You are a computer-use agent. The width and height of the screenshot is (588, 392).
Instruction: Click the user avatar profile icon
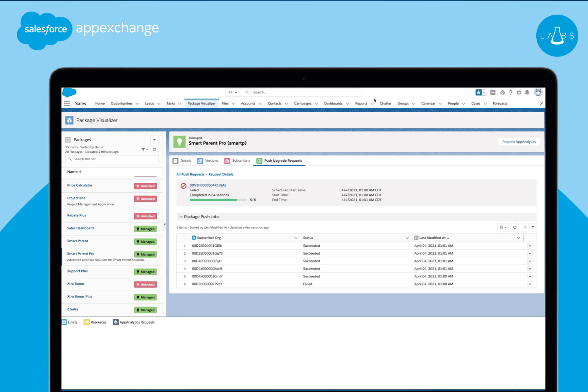[538, 92]
